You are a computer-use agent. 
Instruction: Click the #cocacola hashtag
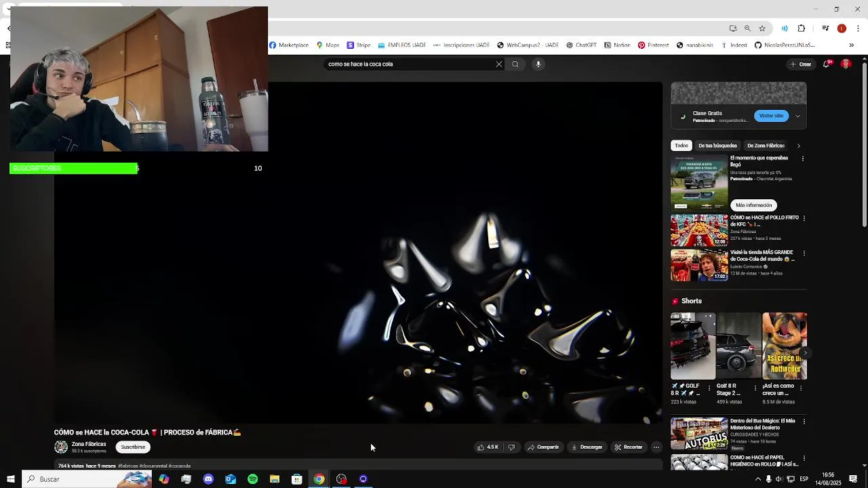[180, 466]
